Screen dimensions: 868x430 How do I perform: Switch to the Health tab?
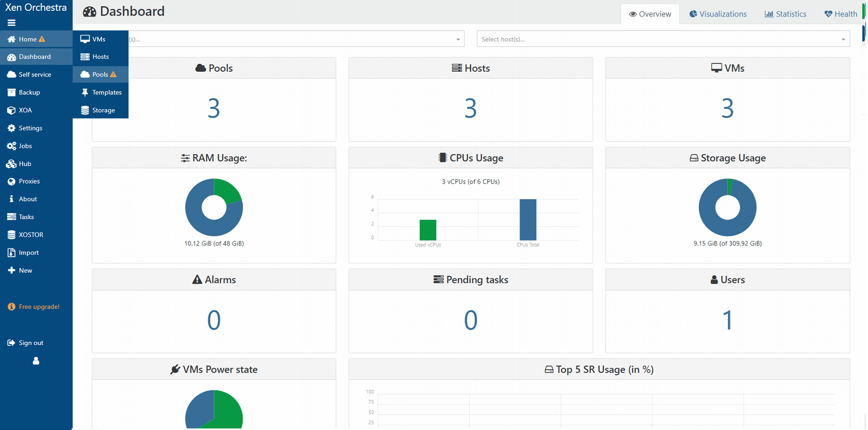(x=841, y=14)
